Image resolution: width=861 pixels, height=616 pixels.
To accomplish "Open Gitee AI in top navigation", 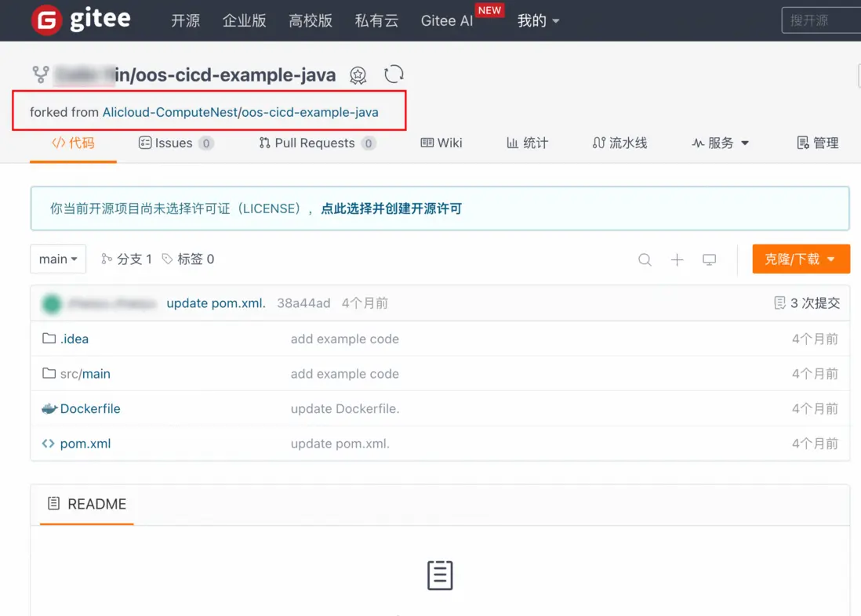I will (x=446, y=21).
